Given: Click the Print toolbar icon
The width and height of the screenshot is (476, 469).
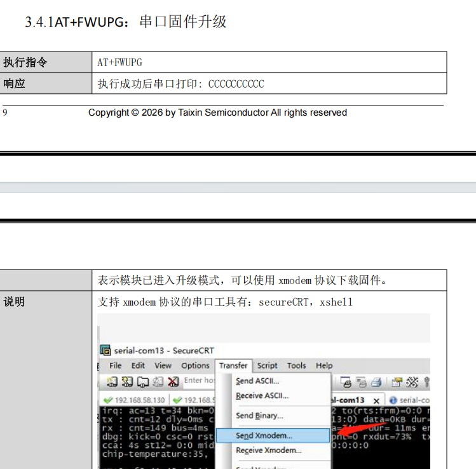Looking at the screenshot, I should coord(377,382).
